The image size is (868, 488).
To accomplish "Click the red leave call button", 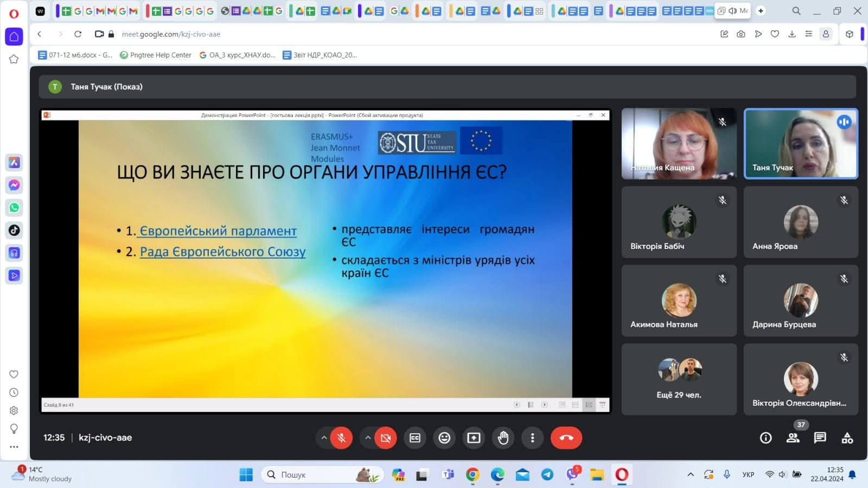I will click(x=566, y=438).
